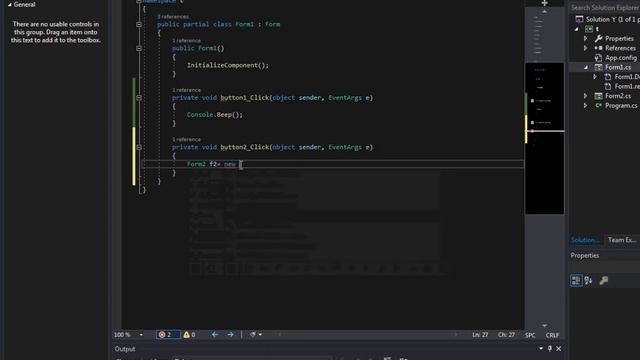Click the Properties wrench icon
This screenshot has width=640, height=360.
598,38
